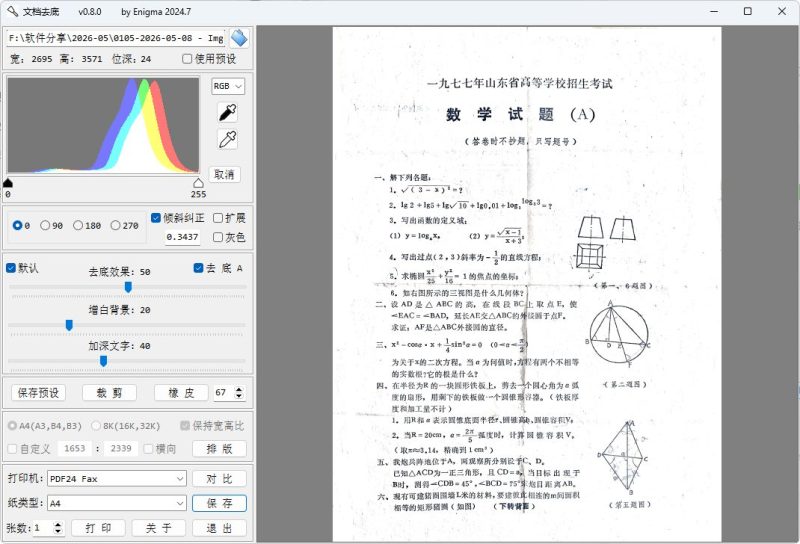Click the histogram display
800x544 pixels.
103,125
